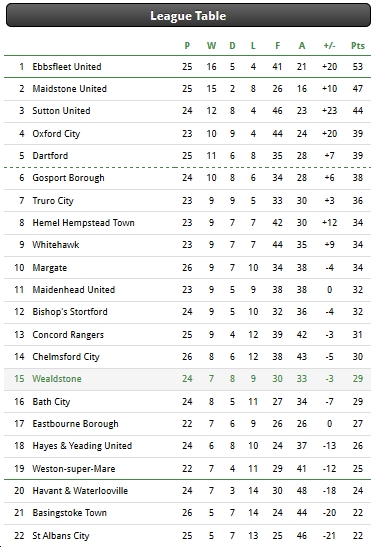Click the Dartford team entry
Screen dimensions: 374x547
(x=50, y=156)
